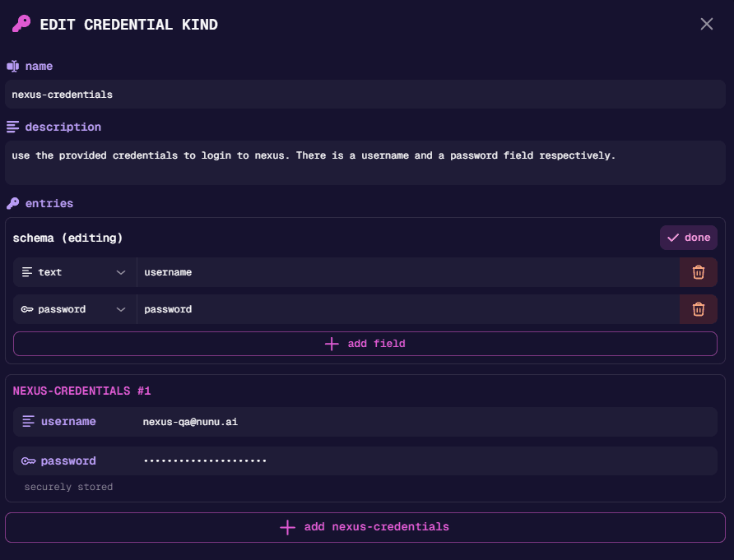Click the NEXUS-CREDENTIALS #1 heading
This screenshot has width=734, height=560.
[x=82, y=391]
